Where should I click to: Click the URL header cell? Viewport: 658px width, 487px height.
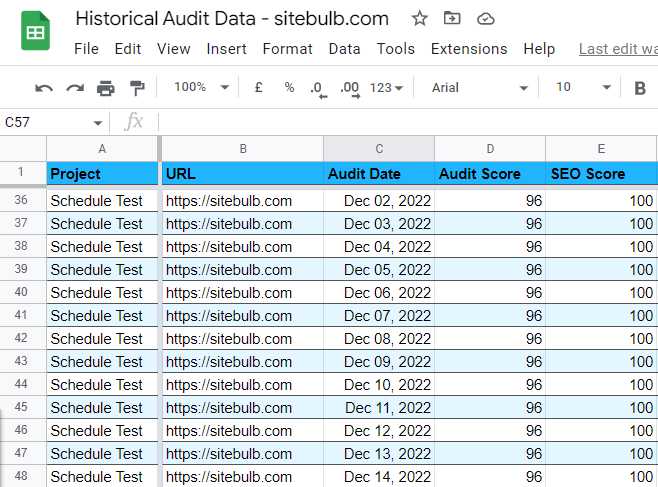tap(243, 174)
